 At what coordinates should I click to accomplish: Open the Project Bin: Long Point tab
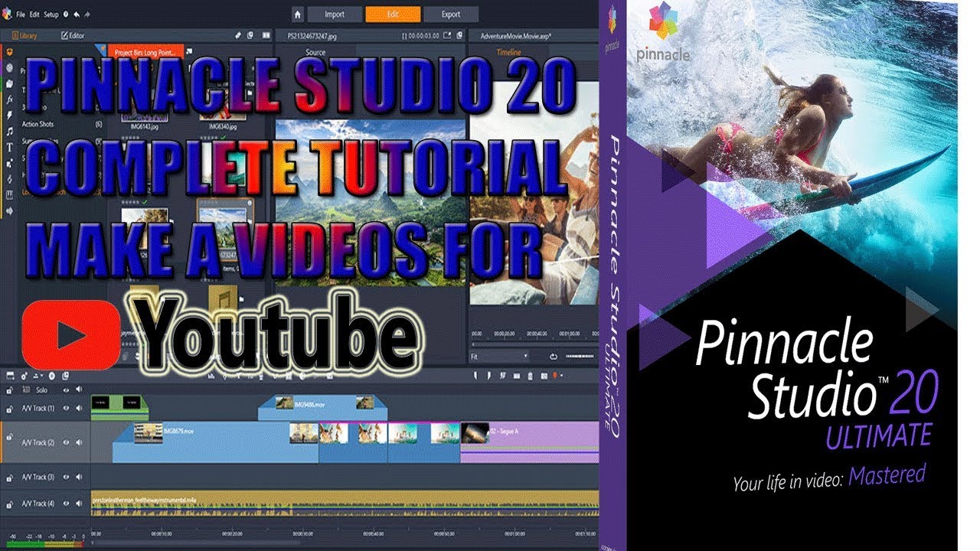click(145, 51)
